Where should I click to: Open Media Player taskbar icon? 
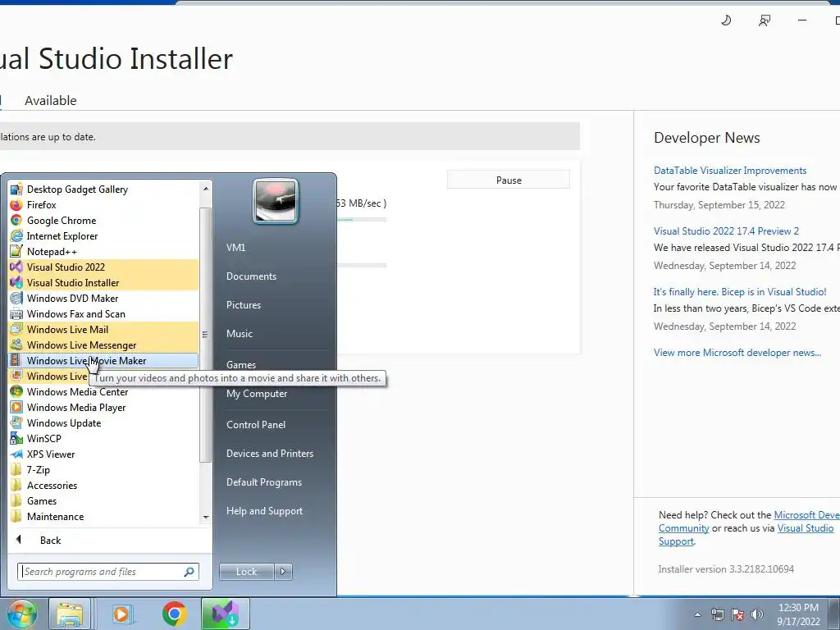(x=123, y=614)
